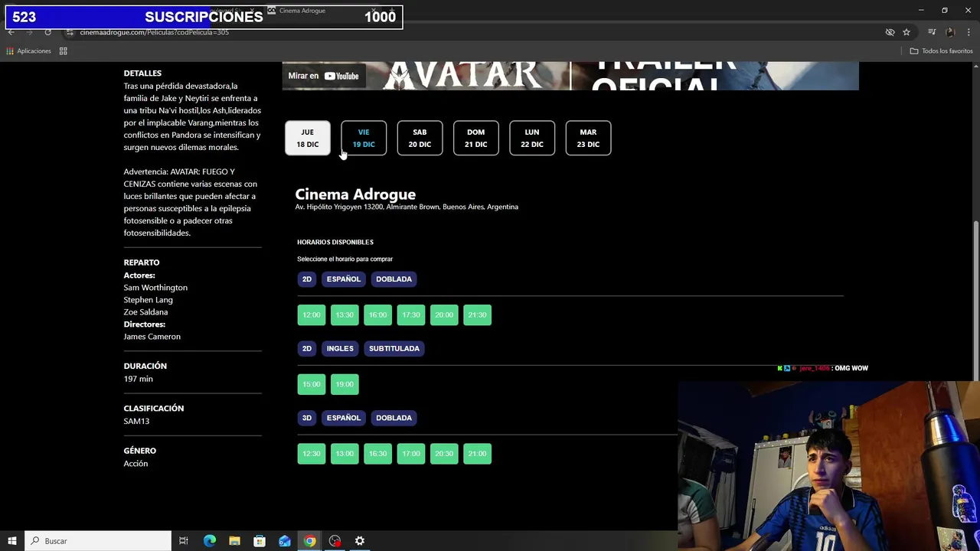This screenshot has width=980, height=551.
Task: Open the Todos los favoritos folder
Action: coord(941,51)
